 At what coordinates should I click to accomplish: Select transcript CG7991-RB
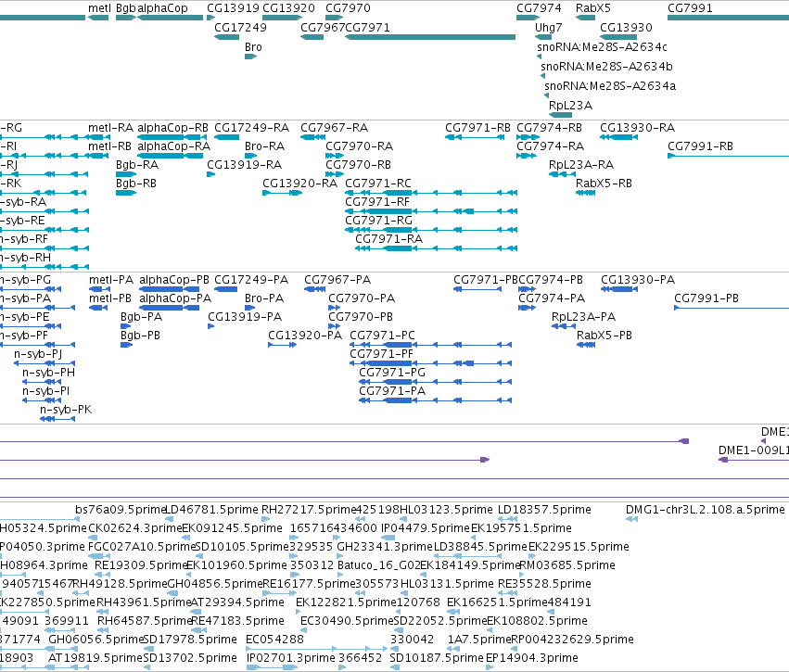(728, 156)
